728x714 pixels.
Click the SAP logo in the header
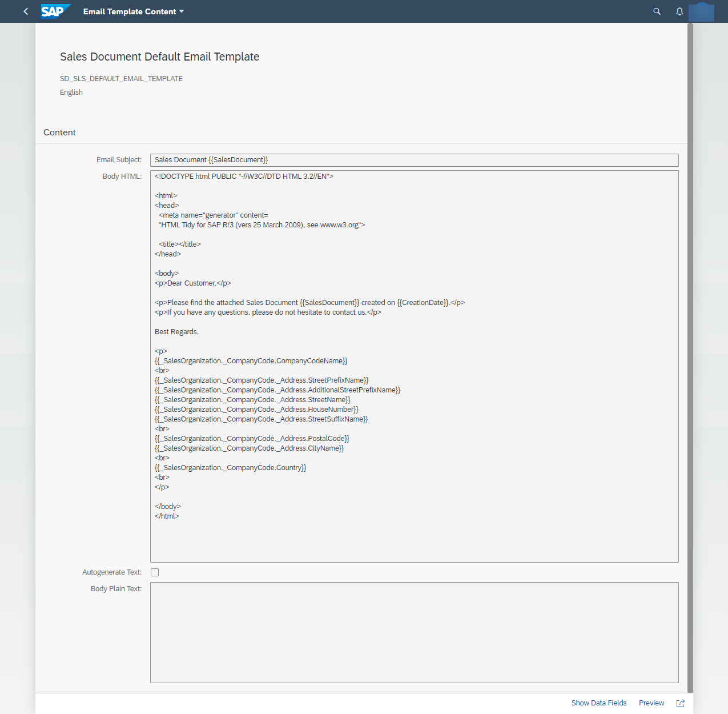(x=55, y=11)
